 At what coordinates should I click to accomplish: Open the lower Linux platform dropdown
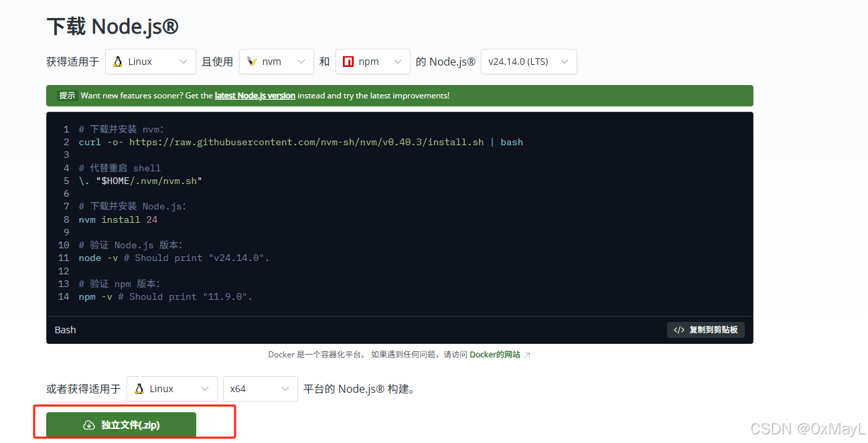tap(172, 389)
